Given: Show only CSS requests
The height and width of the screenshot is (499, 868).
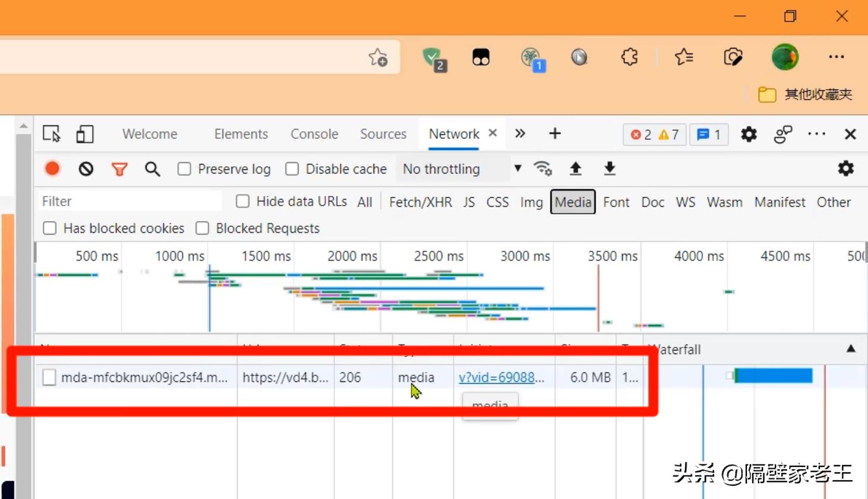Looking at the screenshot, I should tap(498, 202).
